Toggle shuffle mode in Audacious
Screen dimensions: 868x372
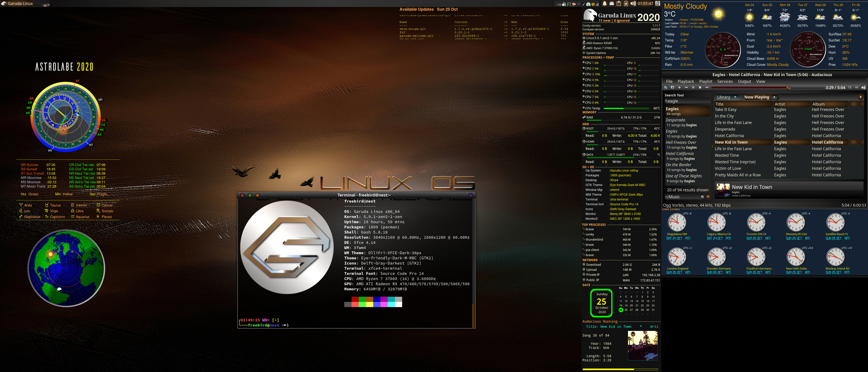856,88
